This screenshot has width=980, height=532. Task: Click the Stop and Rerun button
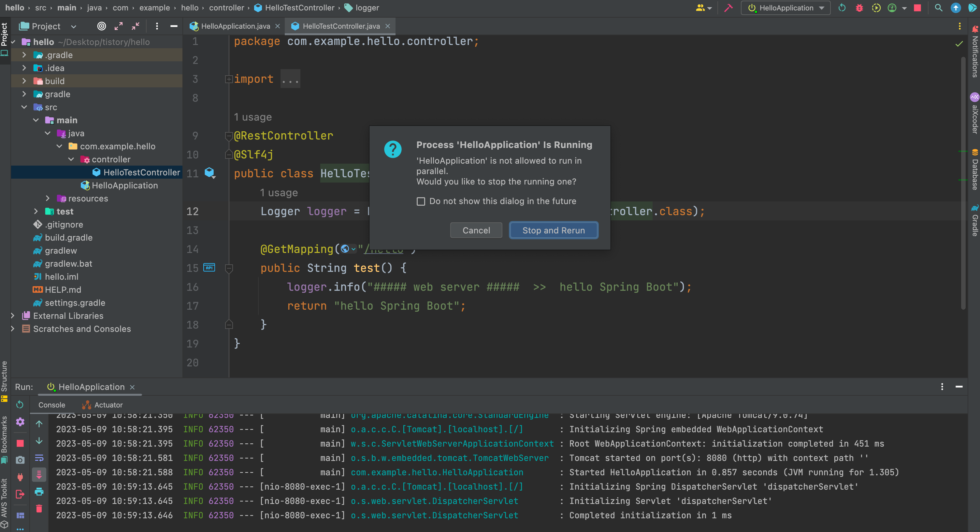click(x=553, y=230)
